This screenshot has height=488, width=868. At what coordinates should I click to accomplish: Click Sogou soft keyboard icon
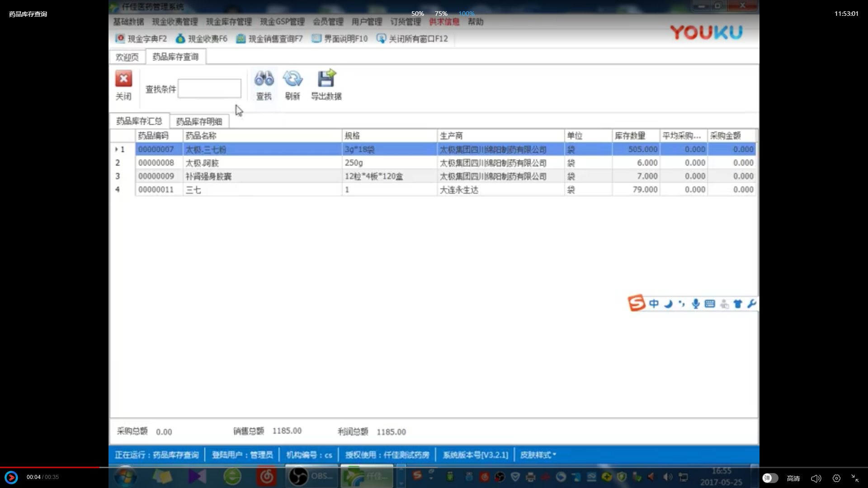[x=710, y=304]
